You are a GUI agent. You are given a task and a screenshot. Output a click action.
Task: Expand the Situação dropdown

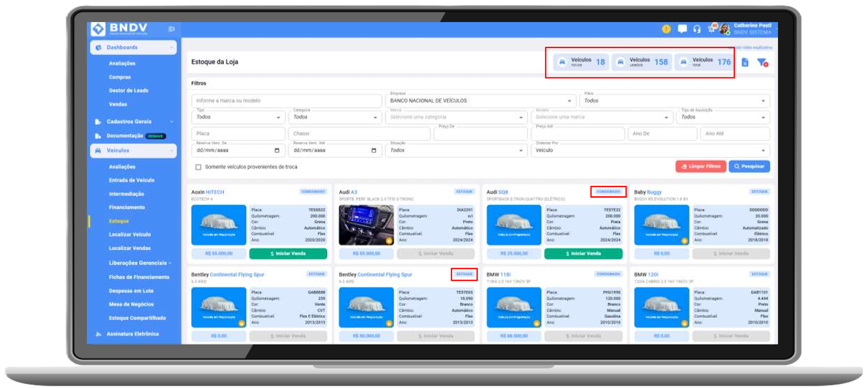[456, 150]
